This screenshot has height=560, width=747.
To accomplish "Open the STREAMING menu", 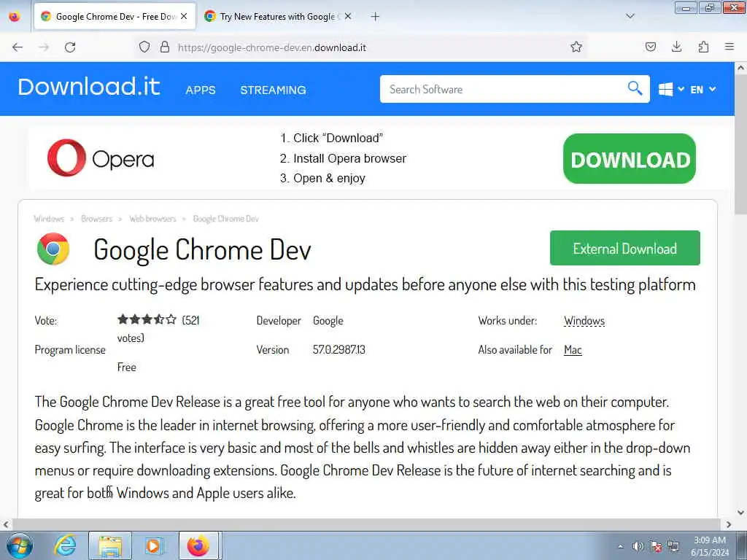I will 273,90.
